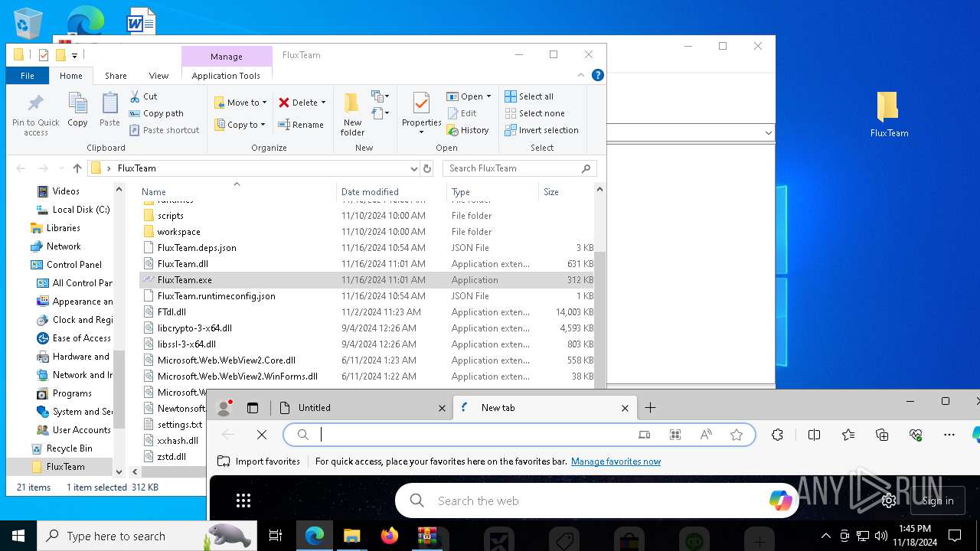This screenshot has width=980, height=551.
Task: Select the scripts folder
Action: click(x=170, y=216)
